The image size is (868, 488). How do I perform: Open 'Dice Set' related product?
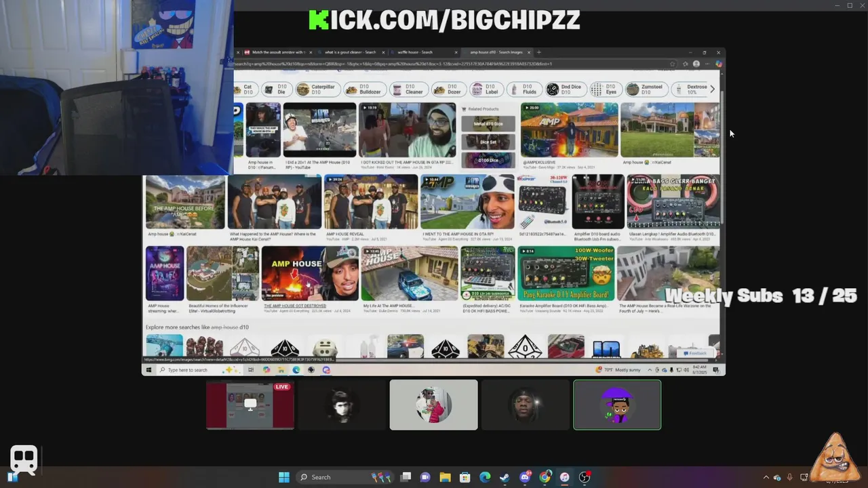[488, 142]
